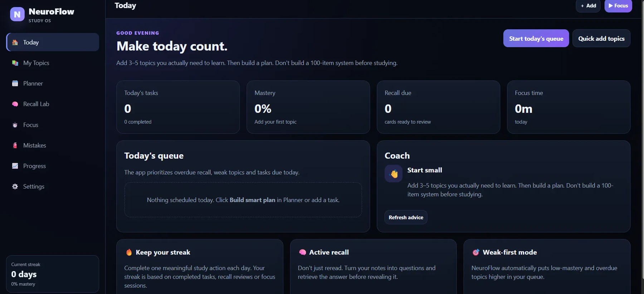Screen dimensions: 644x294
Task: Click the Settings gear icon
Action: [x=15, y=186]
